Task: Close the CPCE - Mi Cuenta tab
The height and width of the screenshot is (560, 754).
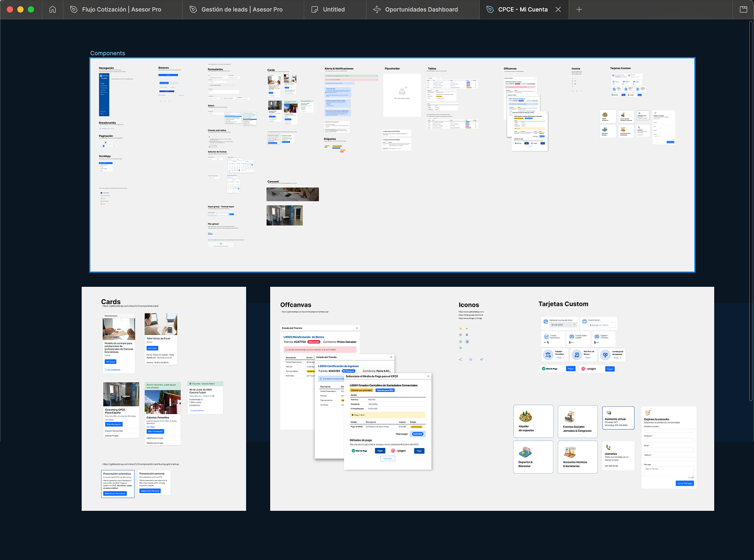Action: pyautogui.click(x=558, y=9)
